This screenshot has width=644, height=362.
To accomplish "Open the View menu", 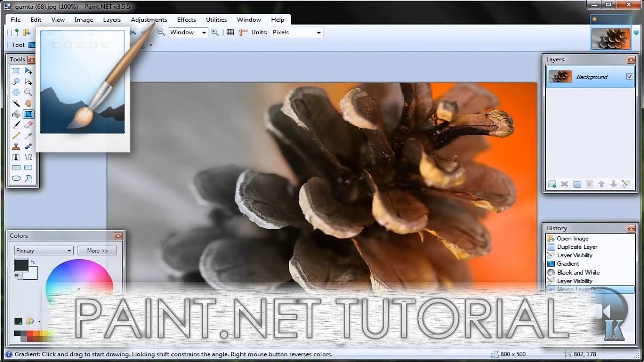I will [58, 20].
